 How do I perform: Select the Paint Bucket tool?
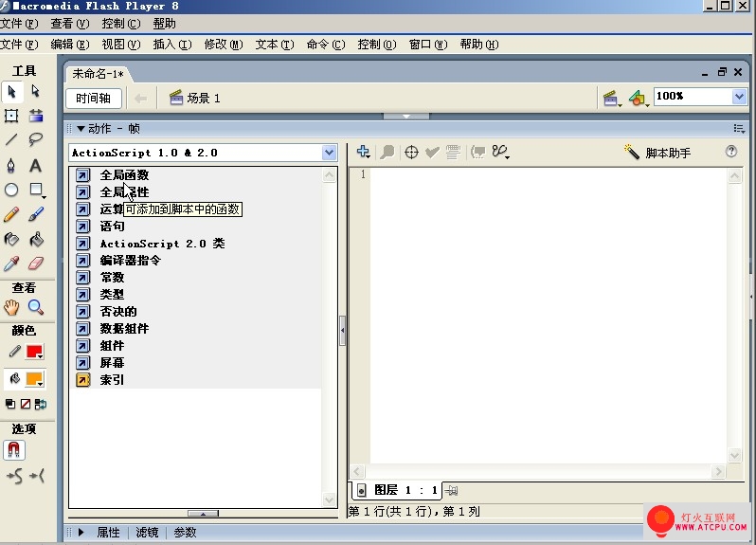pos(36,239)
